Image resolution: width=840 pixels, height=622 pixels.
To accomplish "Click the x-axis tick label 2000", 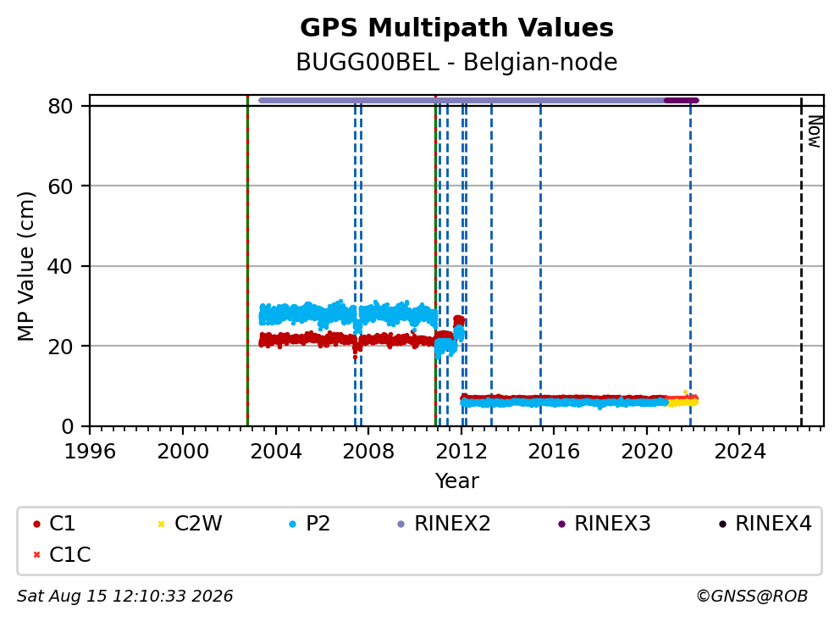I will click(x=183, y=452).
